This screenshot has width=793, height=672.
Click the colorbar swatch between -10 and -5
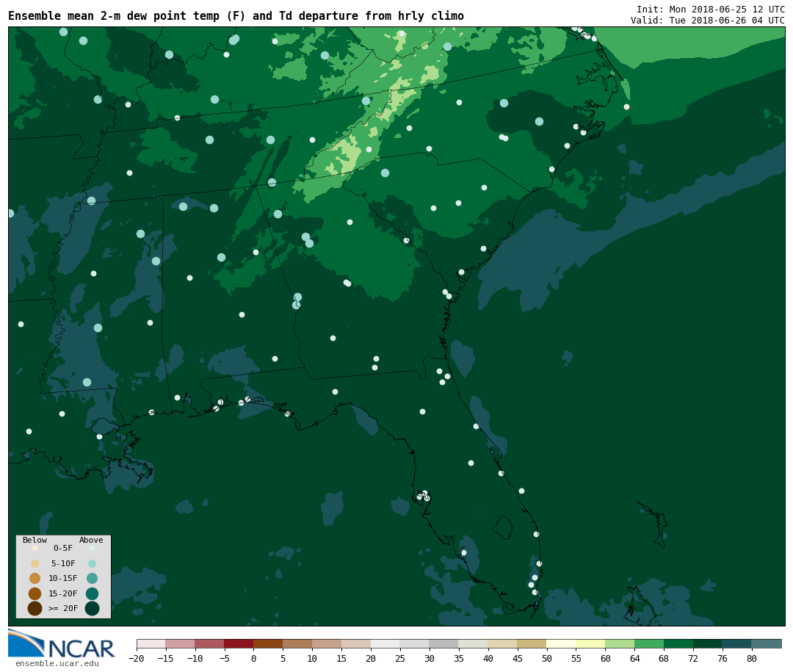tap(210, 644)
